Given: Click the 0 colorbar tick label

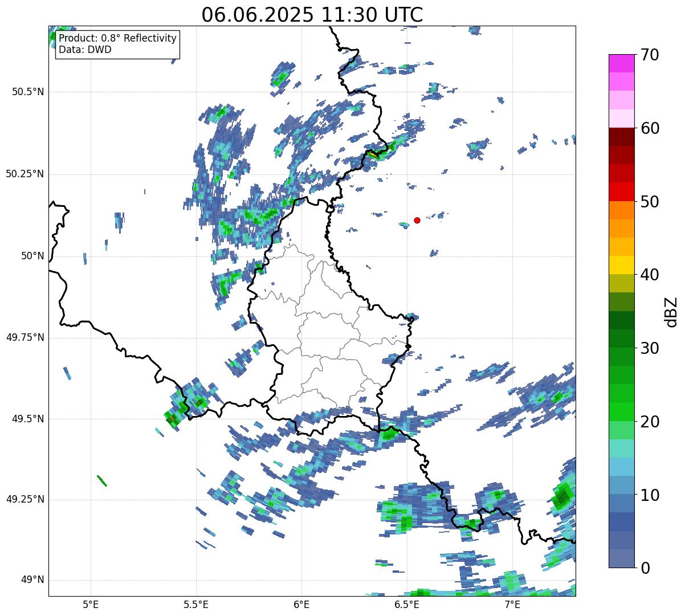Looking at the screenshot, I should (646, 568).
